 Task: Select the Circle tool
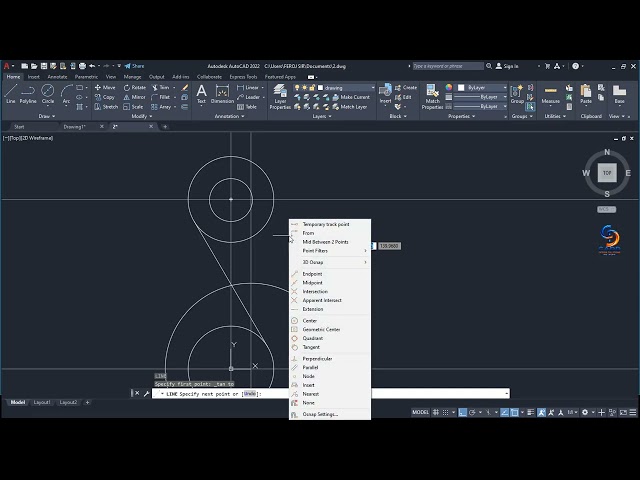click(48, 93)
